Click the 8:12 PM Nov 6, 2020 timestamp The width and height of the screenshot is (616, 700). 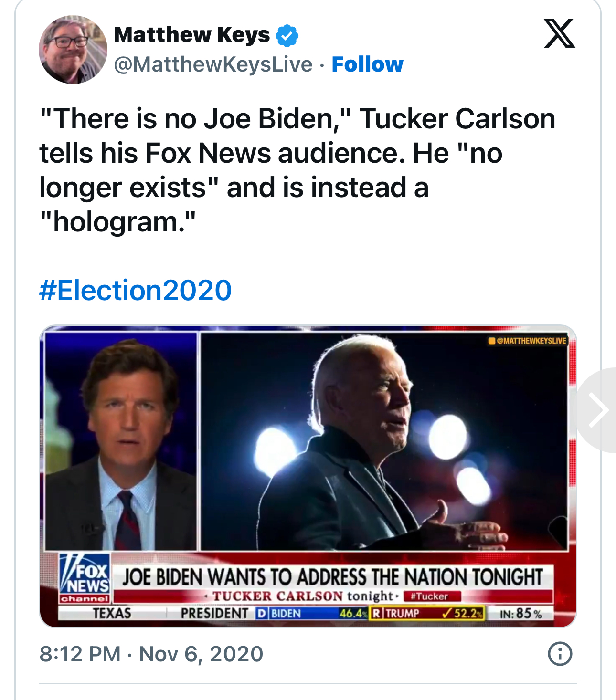tap(151, 654)
